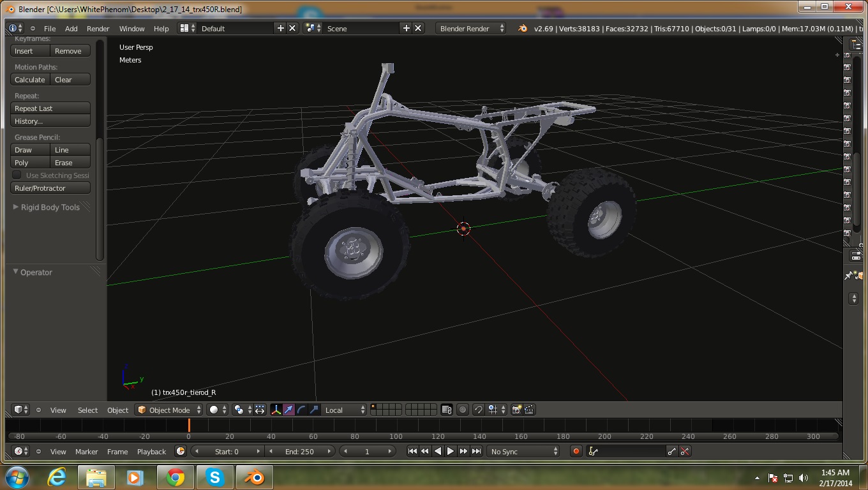Image resolution: width=868 pixels, height=490 pixels.
Task: Collapse the 3D View header menus
Action: coord(38,410)
